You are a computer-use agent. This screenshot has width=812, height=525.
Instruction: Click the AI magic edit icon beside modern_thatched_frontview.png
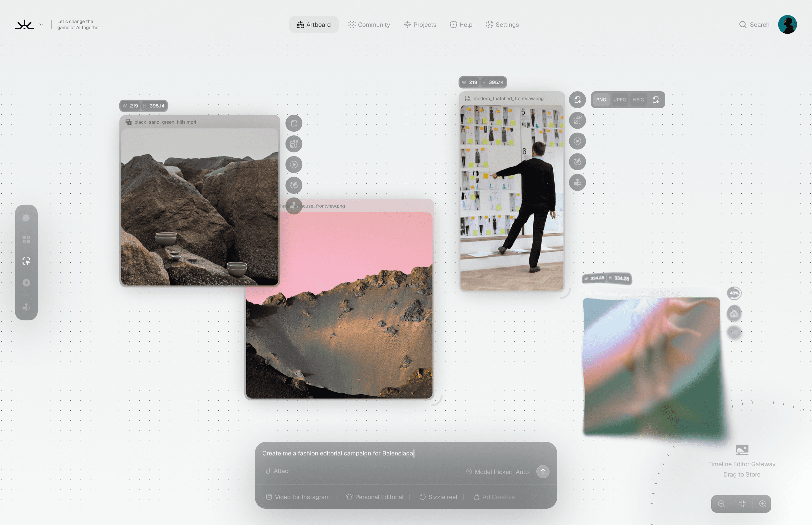click(577, 162)
